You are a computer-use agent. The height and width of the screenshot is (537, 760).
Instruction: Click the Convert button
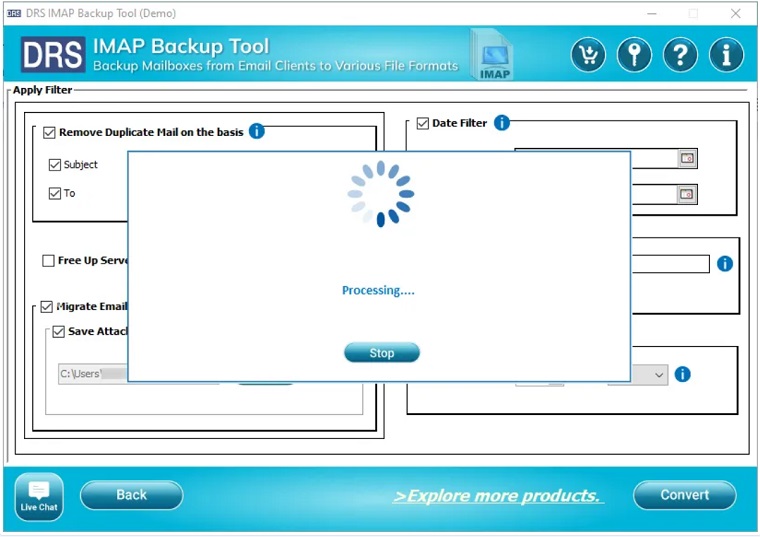tap(684, 495)
